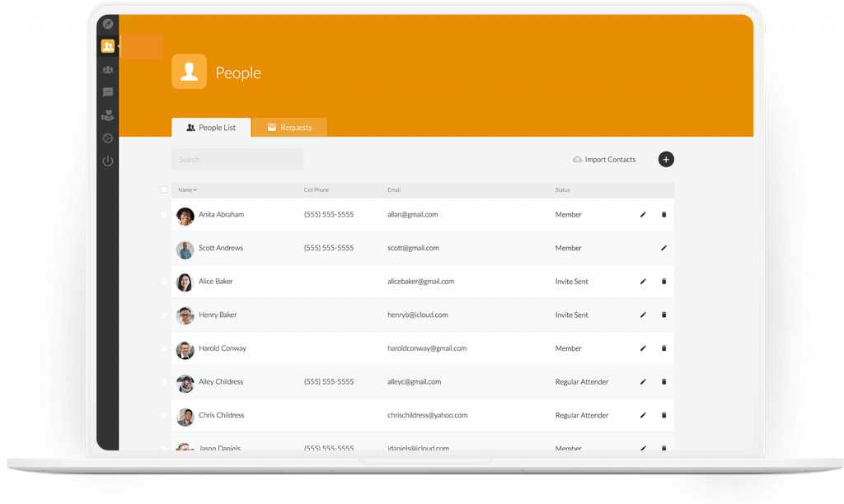Log out using the power icon
Viewport: 844px width, 504px height.
[x=107, y=161]
